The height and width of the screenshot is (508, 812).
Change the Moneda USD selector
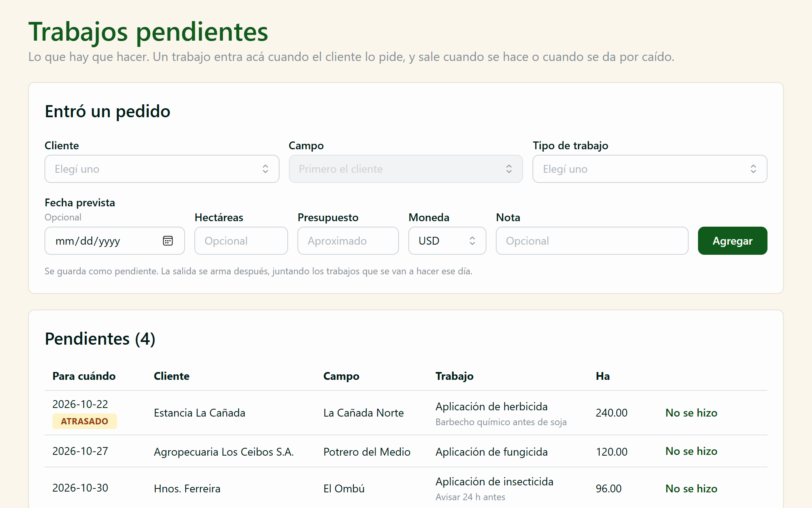point(447,241)
